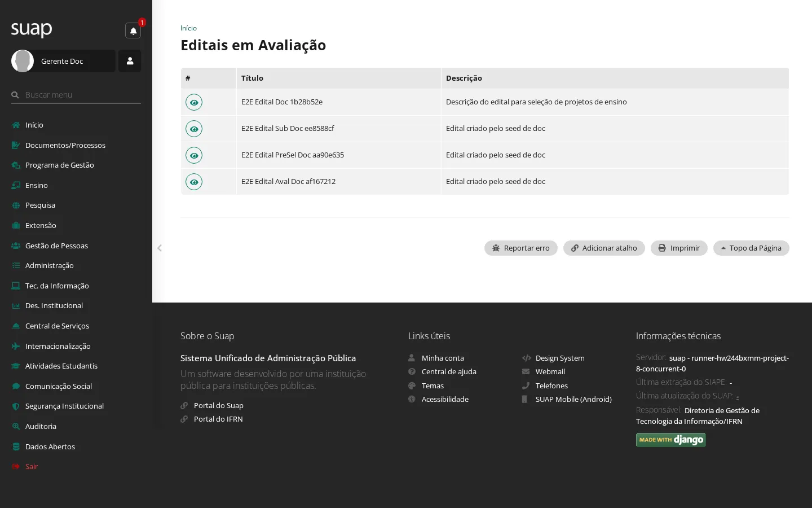Open the Pesquisa sidebar menu
Image resolution: width=812 pixels, height=508 pixels.
[76, 205]
